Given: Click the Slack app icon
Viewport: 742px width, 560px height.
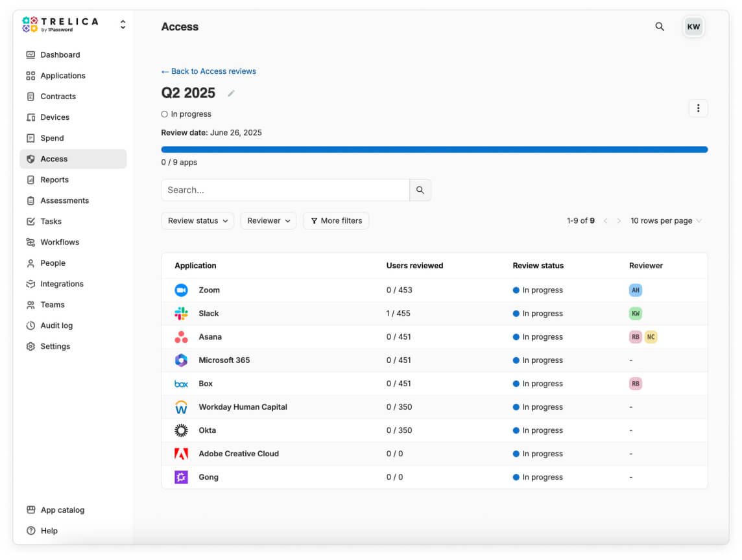Looking at the screenshot, I should (181, 313).
